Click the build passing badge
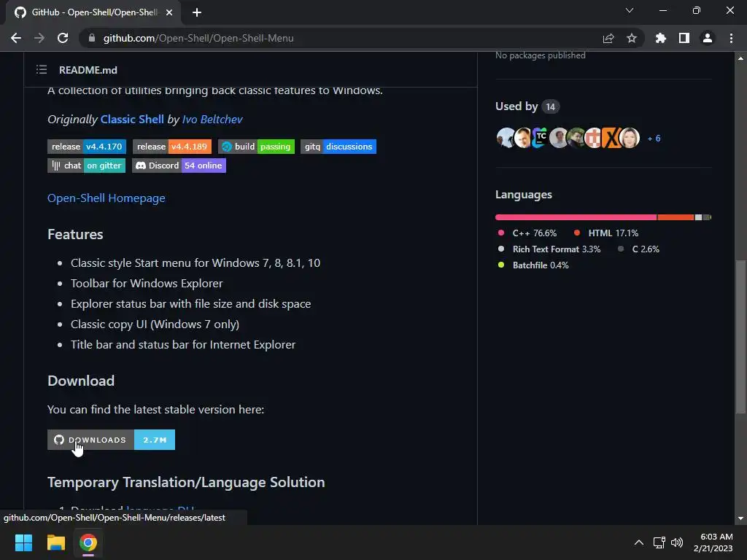This screenshot has width=747, height=560. pos(256,147)
